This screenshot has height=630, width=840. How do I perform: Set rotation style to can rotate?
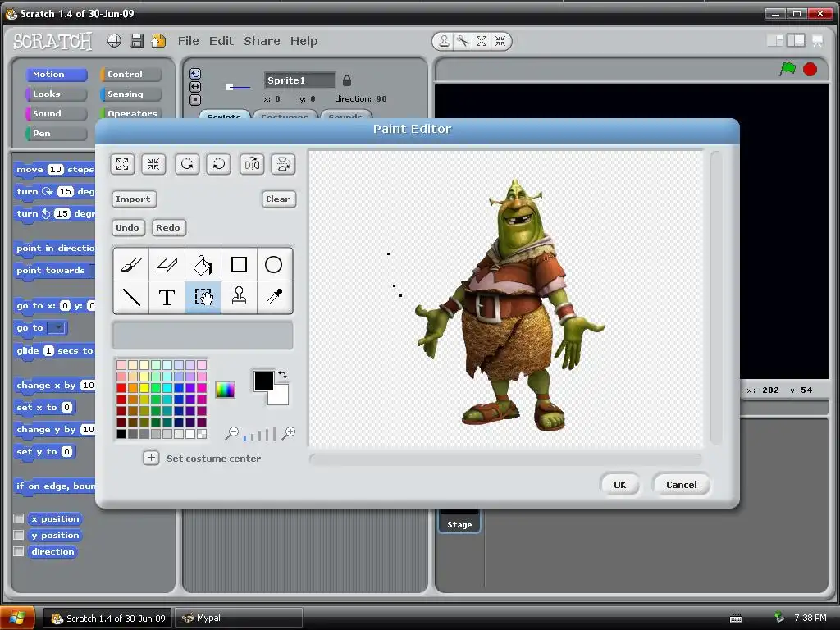(x=195, y=74)
